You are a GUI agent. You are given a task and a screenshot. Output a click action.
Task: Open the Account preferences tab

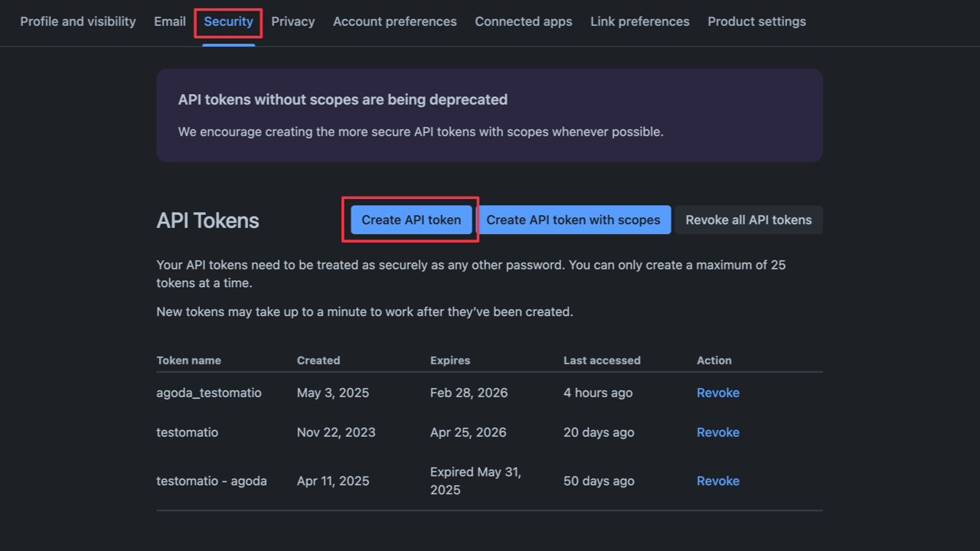click(395, 21)
